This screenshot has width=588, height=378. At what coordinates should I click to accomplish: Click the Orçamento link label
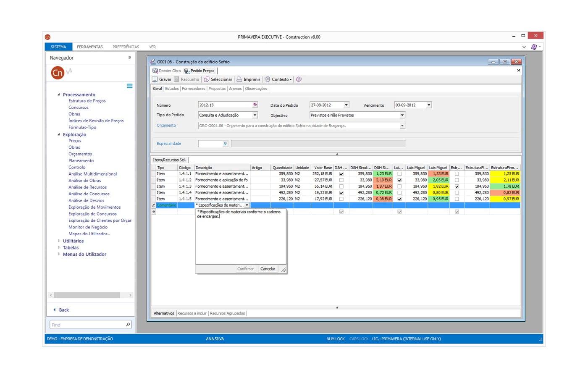(x=166, y=126)
